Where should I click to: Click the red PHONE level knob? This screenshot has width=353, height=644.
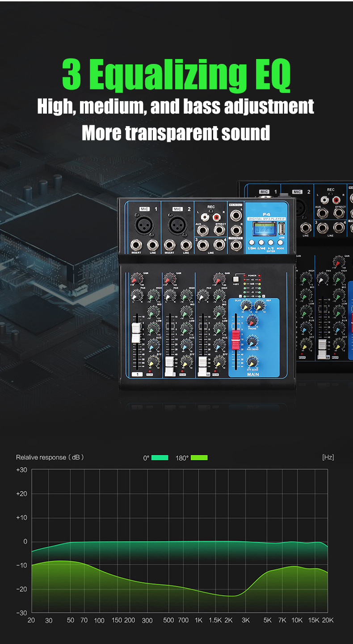(x=252, y=321)
